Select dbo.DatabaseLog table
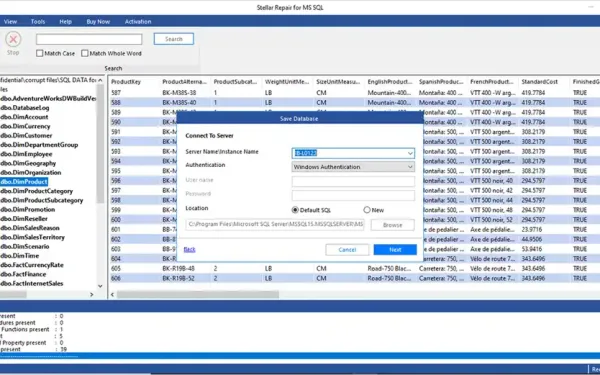This screenshot has height=375, width=600. pos(24,108)
